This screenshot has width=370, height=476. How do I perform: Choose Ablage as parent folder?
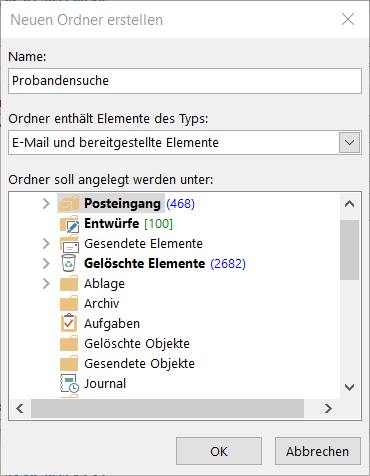pos(104,284)
